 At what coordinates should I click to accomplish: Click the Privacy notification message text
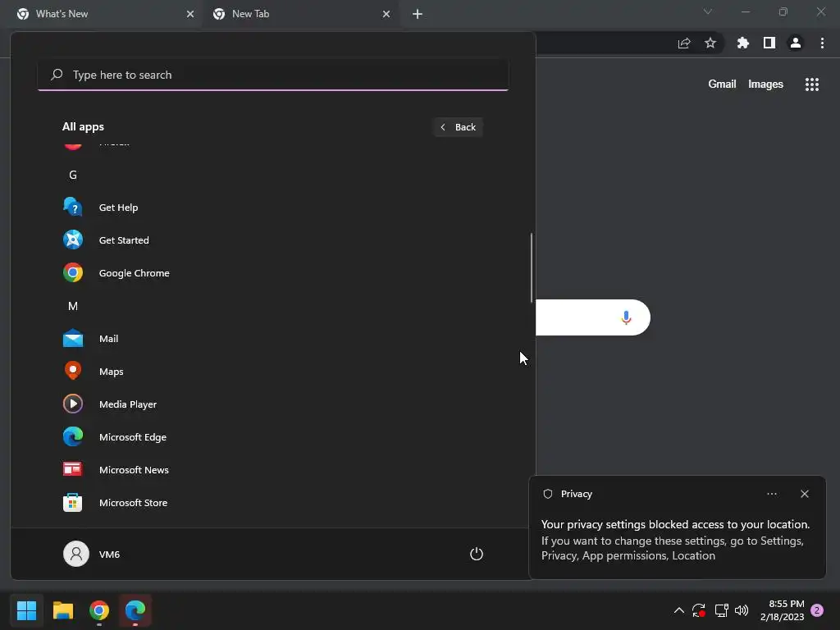click(675, 540)
